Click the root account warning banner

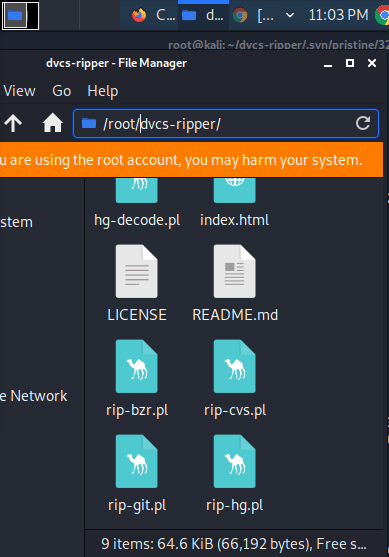click(x=191, y=160)
